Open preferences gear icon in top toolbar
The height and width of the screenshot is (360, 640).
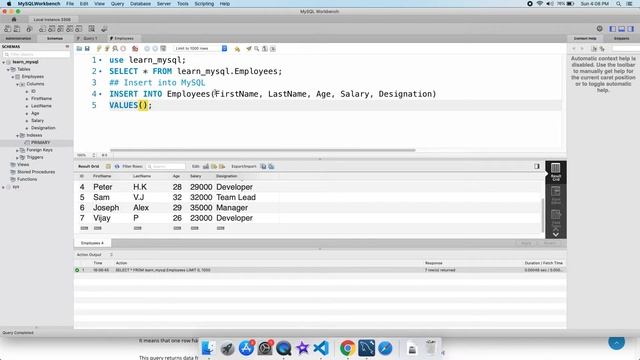click(x=600, y=29)
